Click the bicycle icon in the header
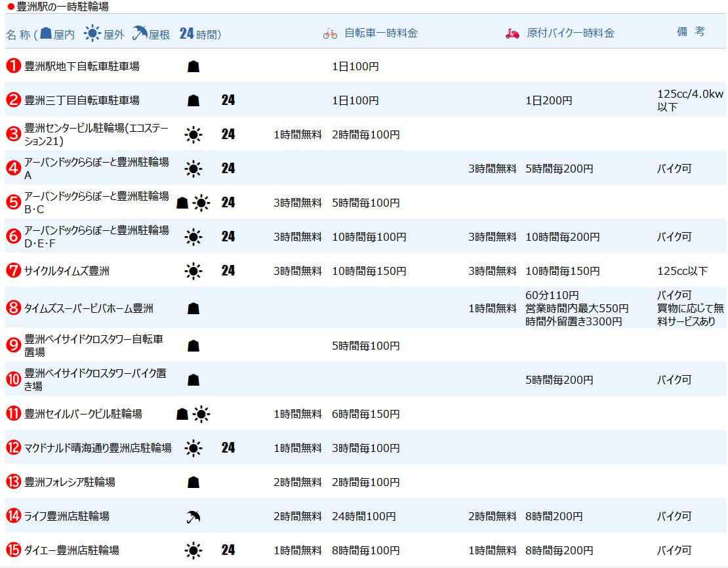The width and height of the screenshot is (728, 568). [x=330, y=33]
